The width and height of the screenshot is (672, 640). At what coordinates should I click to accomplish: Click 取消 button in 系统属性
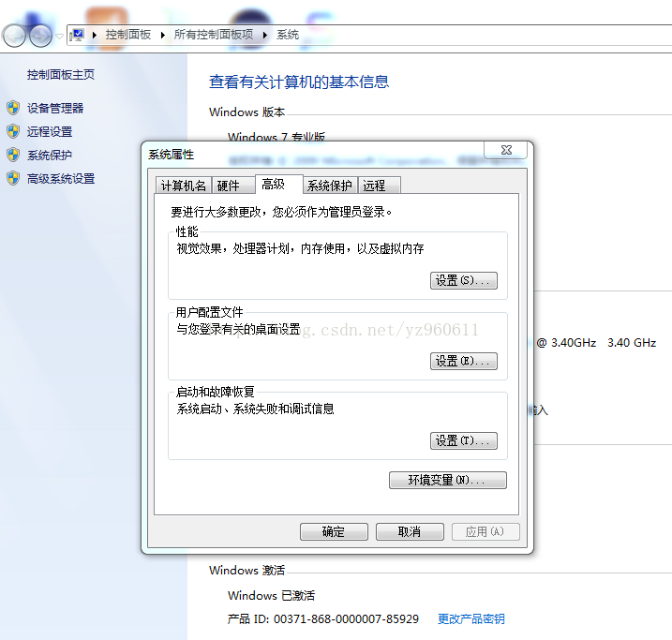tap(410, 531)
